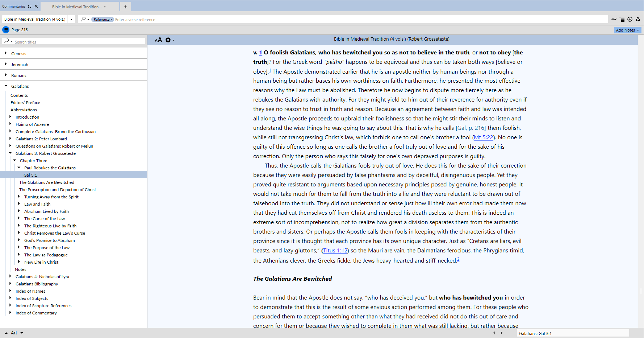Click the right-aligned lines toolbar icon
Screen dimensions: 644x338
(x=622, y=19)
